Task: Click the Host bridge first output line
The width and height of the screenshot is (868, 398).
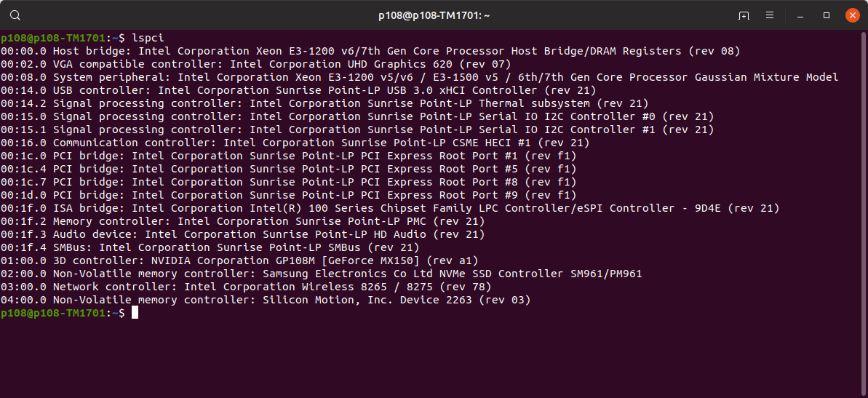Action: click(x=370, y=51)
